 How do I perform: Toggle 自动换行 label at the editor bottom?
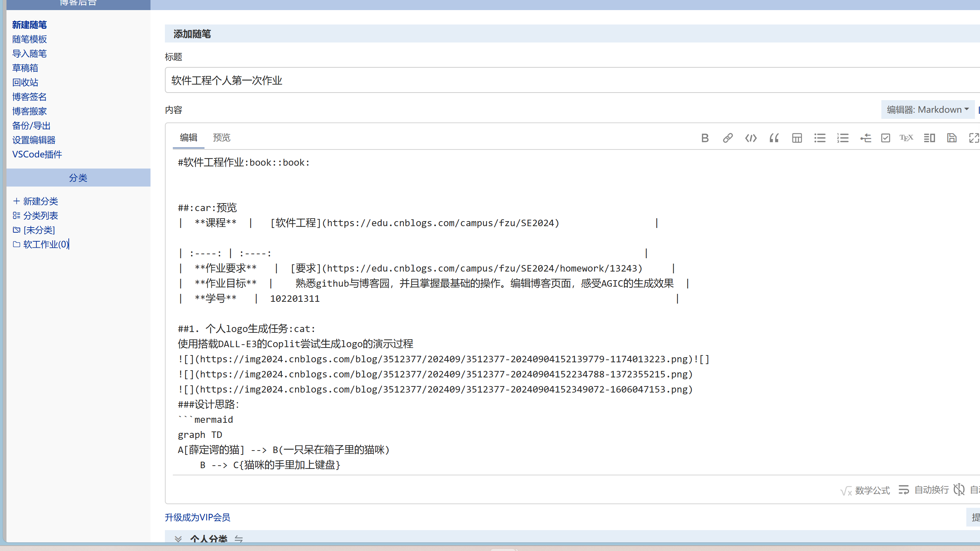click(931, 490)
